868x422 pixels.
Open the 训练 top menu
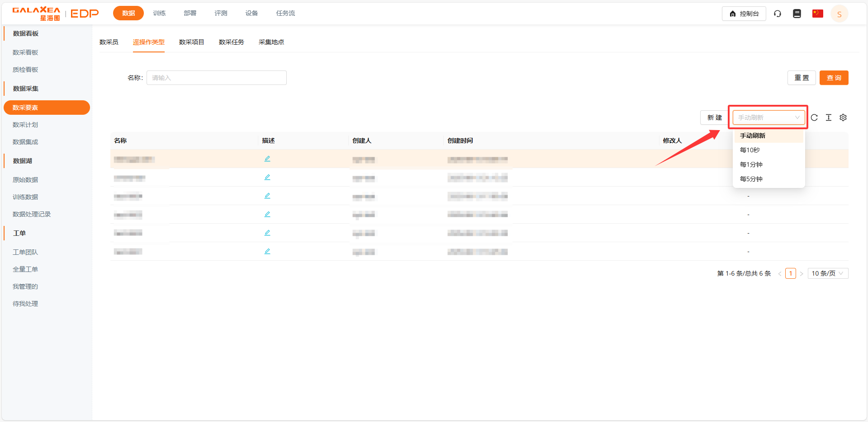pos(159,13)
